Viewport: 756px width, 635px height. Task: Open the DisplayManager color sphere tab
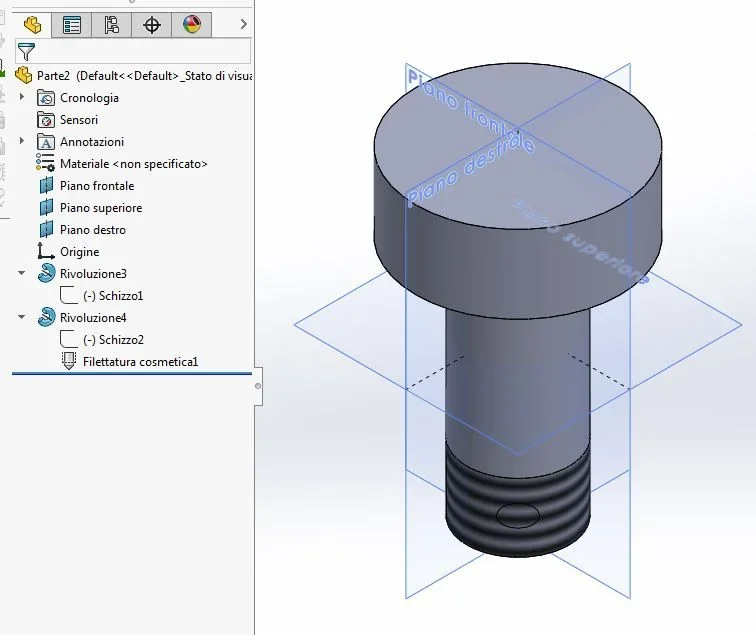(192, 25)
